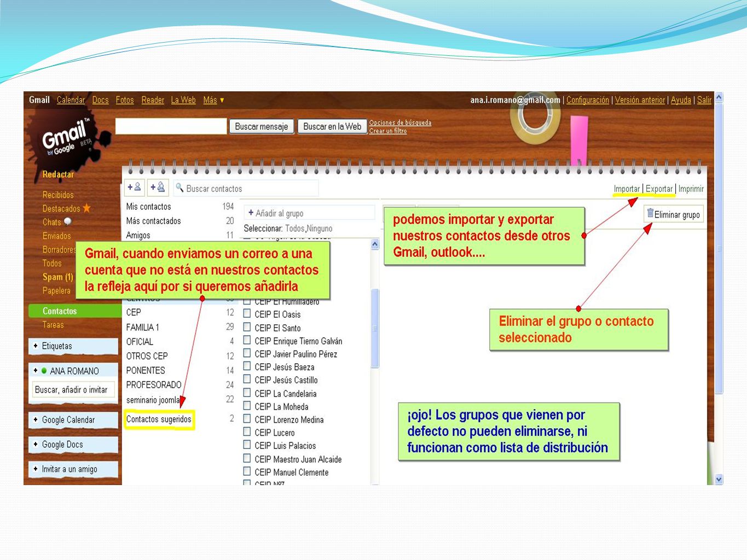Click the page scrollbar up arrow
The height and width of the screenshot is (560, 747).
point(719,97)
